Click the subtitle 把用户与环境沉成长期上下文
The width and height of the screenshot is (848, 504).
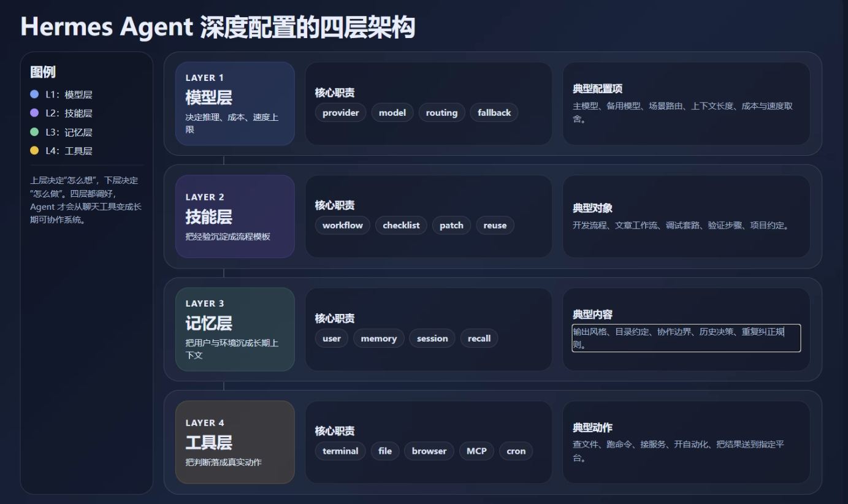232,349
